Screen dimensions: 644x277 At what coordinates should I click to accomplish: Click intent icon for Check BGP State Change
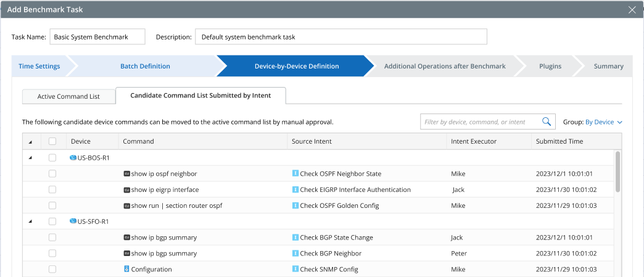[x=295, y=238]
